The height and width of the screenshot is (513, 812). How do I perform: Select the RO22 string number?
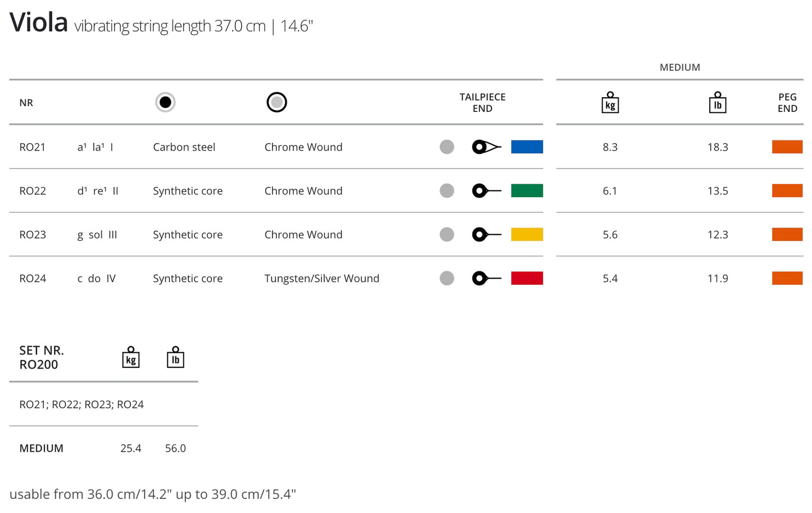(x=33, y=191)
